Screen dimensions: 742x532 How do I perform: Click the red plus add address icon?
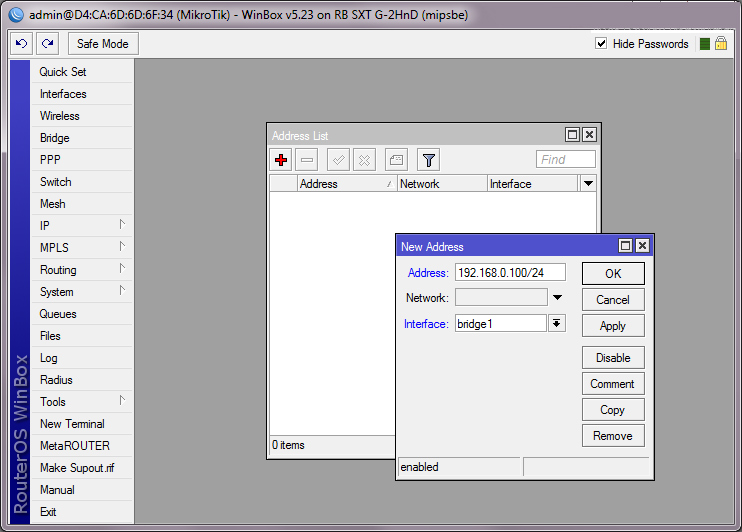(281, 160)
